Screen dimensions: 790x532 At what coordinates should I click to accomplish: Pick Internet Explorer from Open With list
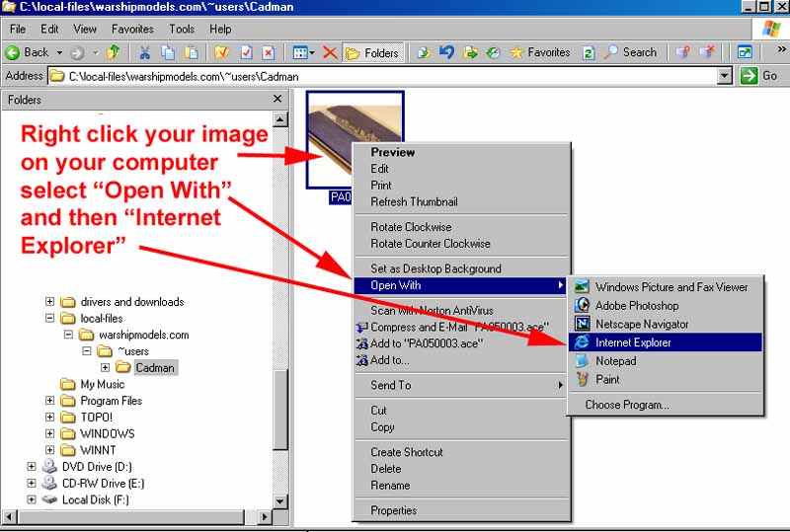(x=633, y=342)
